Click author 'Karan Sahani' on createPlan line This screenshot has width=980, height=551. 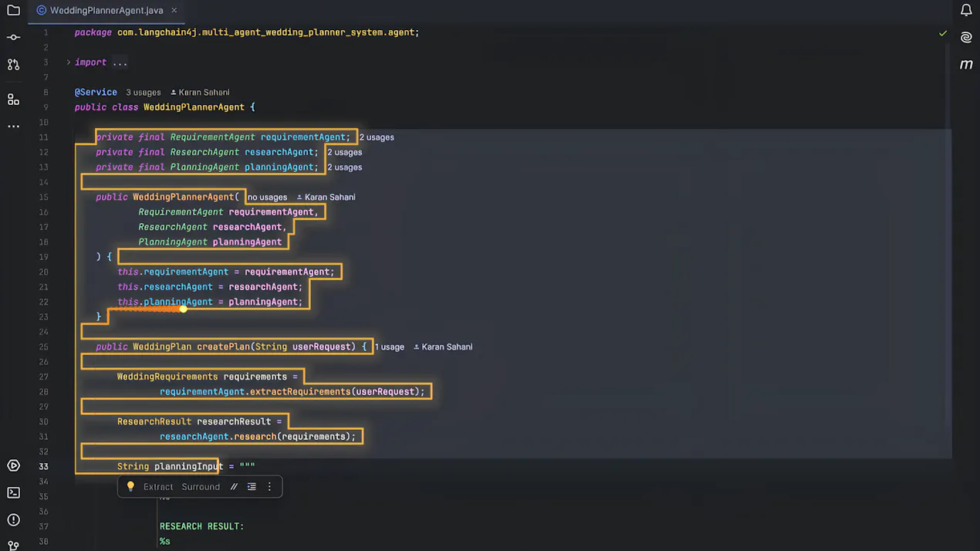point(443,347)
